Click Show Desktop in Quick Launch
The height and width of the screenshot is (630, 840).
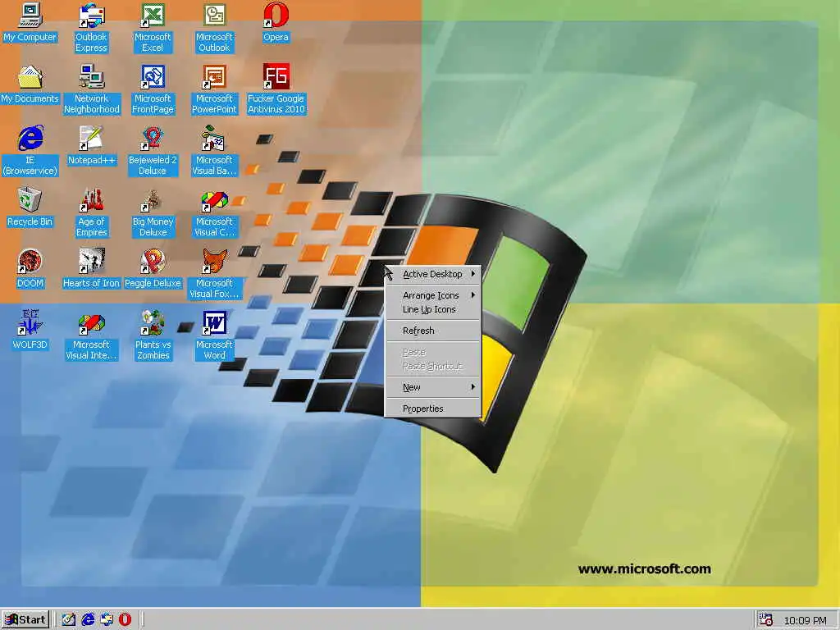coord(69,620)
